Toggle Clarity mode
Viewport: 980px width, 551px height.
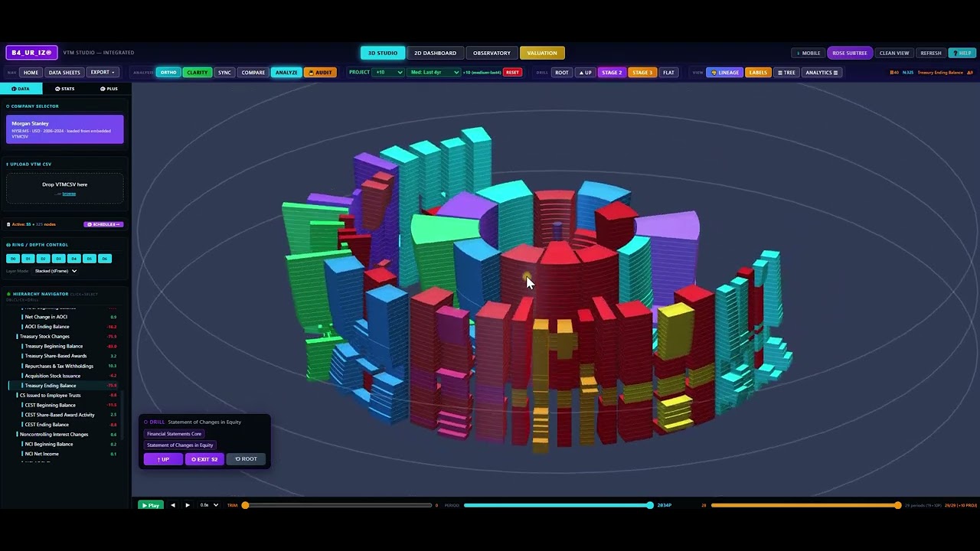click(198, 73)
